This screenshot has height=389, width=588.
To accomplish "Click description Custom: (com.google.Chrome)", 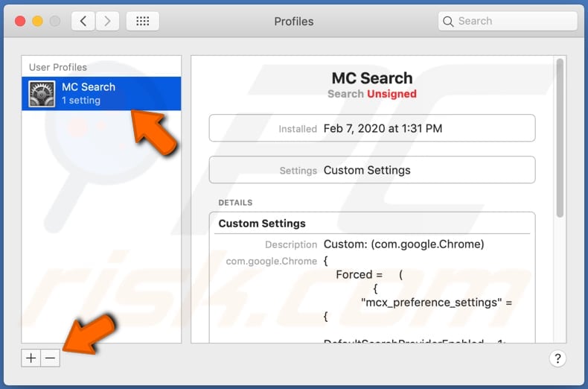I will click(x=404, y=244).
